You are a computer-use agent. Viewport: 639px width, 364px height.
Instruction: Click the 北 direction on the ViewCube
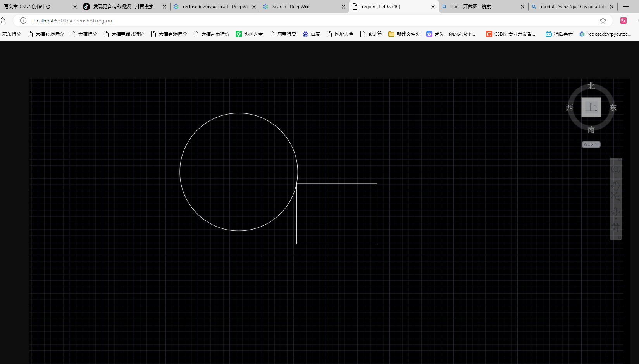pyautogui.click(x=591, y=86)
